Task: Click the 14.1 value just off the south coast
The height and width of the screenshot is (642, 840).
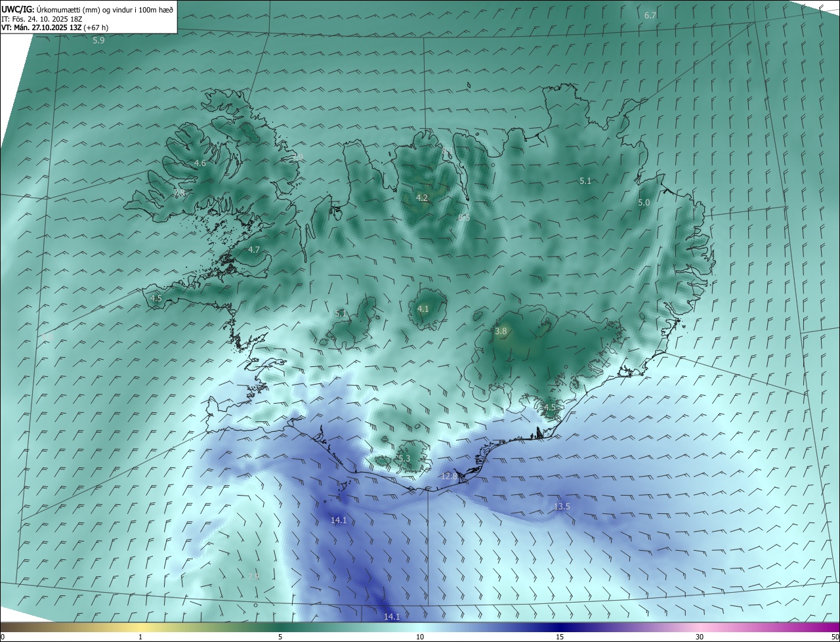Action: pos(339,520)
